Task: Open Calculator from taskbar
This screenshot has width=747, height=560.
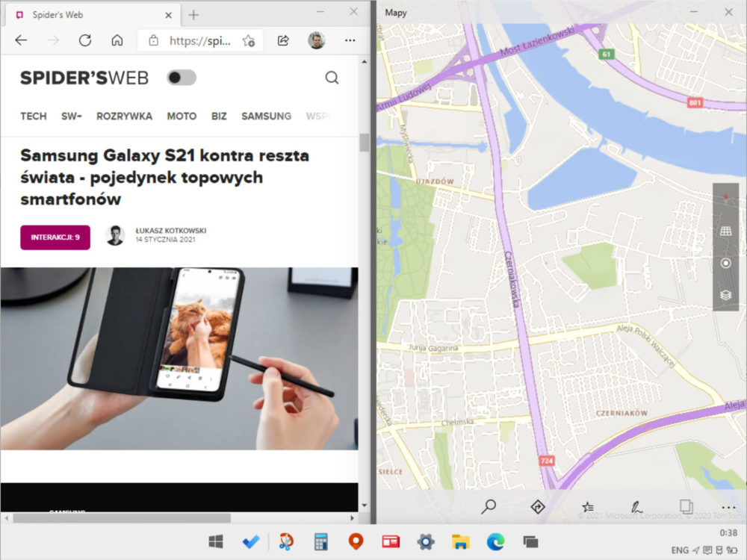Action: pos(321,541)
